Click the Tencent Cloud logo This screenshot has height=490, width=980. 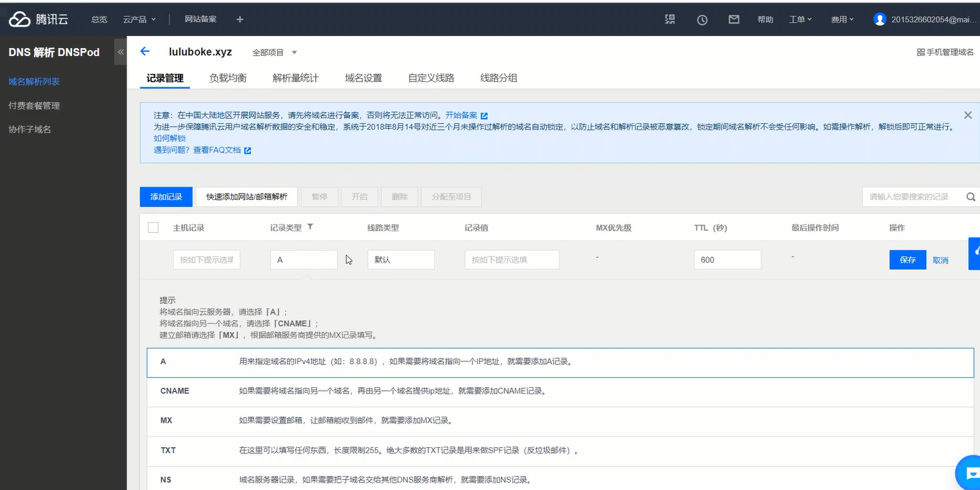(x=39, y=19)
